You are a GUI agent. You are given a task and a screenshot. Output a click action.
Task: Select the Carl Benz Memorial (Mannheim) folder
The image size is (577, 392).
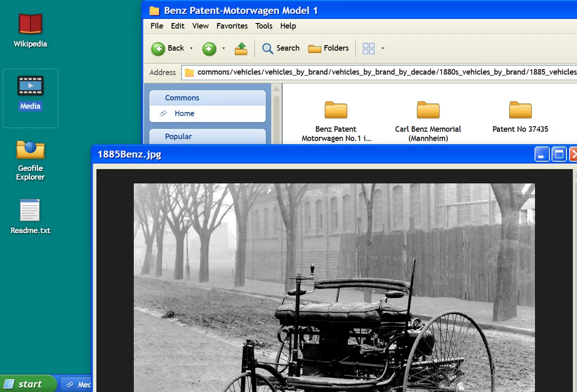(428, 121)
